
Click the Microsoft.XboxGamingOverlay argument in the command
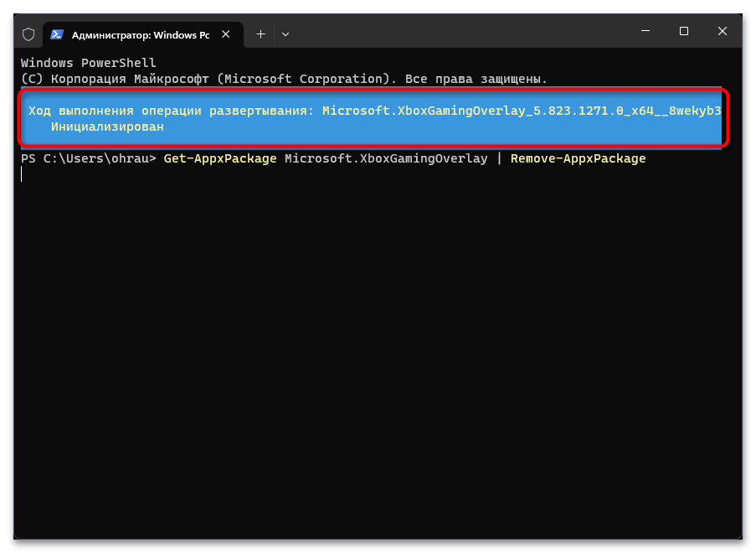pyautogui.click(x=386, y=158)
